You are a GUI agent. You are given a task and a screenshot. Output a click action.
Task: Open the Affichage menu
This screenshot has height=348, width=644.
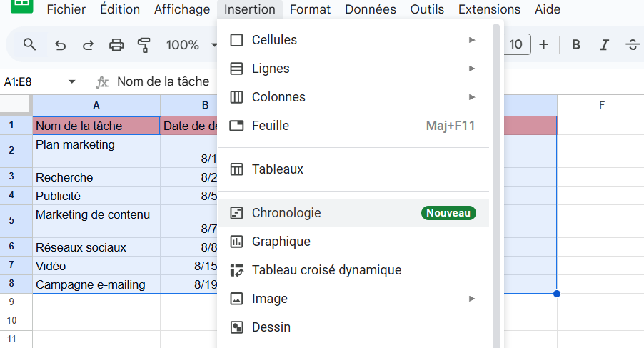(x=182, y=9)
